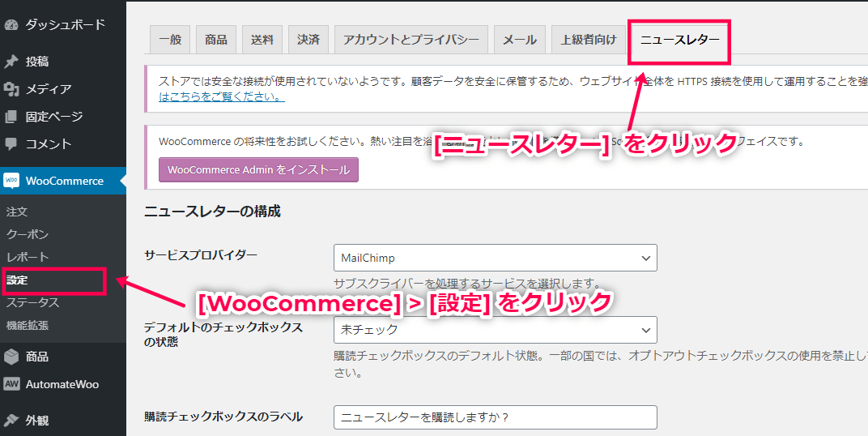Viewport: 868px width, 436px height.
Task: Switch to the 一般 tab
Action: [170, 40]
